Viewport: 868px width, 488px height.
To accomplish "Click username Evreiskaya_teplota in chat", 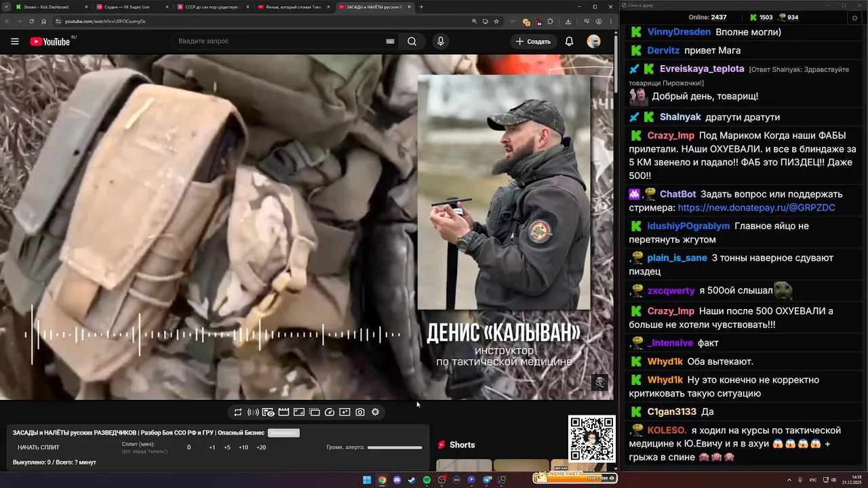I will click(702, 68).
